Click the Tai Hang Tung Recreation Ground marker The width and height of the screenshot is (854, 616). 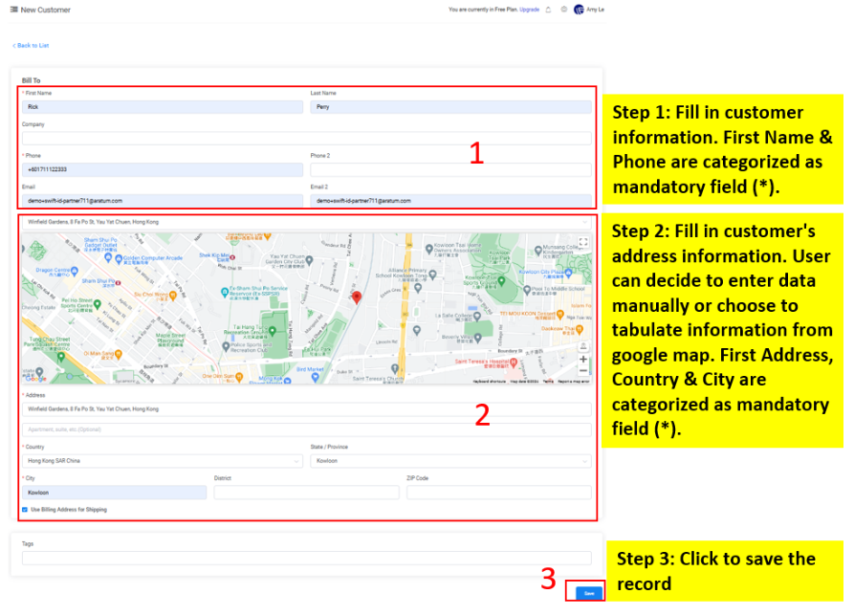click(x=273, y=331)
